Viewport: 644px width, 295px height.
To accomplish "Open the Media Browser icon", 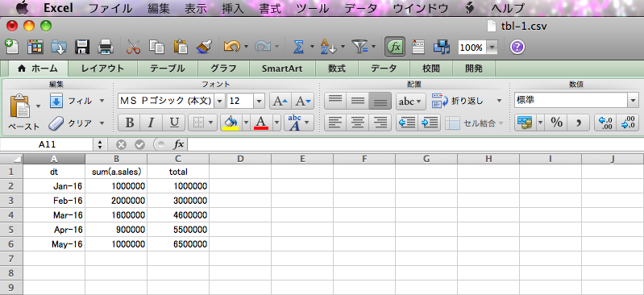I will [442, 47].
